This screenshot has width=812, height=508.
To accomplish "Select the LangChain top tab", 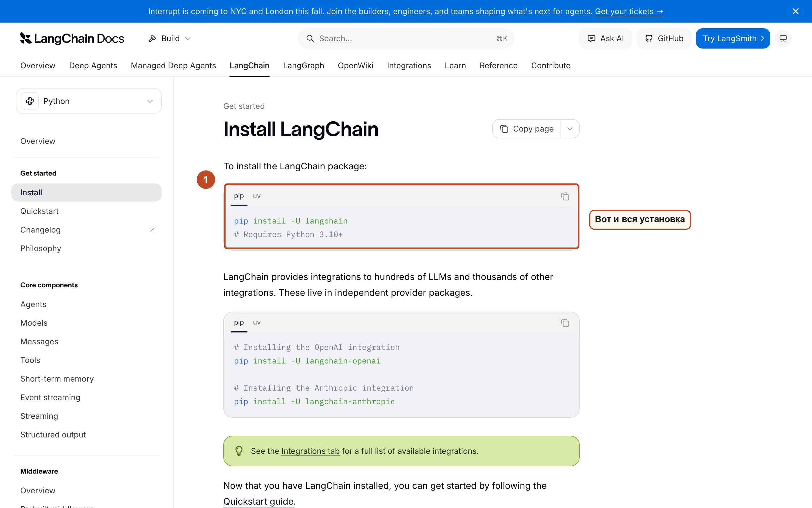I will (249, 65).
